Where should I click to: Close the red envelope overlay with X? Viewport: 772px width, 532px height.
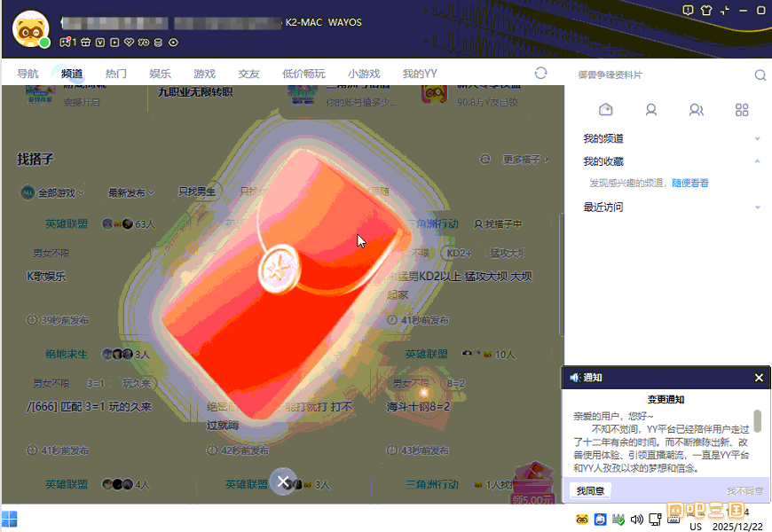(283, 481)
